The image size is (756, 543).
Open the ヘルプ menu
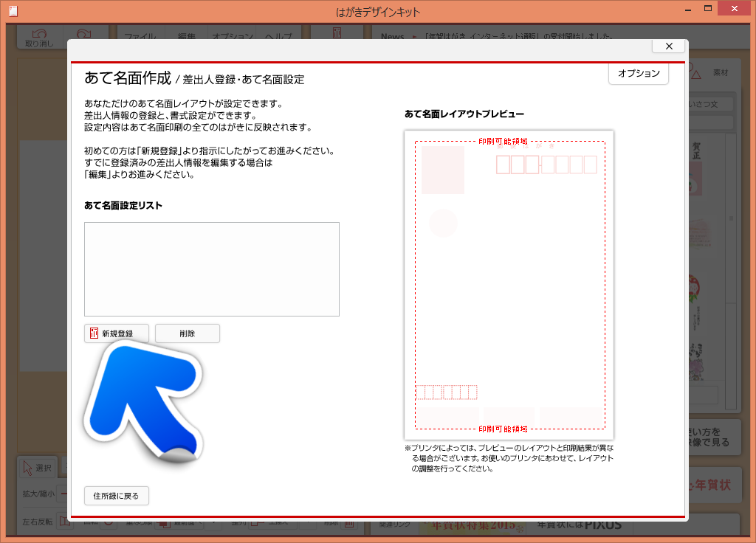pos(278,37)
